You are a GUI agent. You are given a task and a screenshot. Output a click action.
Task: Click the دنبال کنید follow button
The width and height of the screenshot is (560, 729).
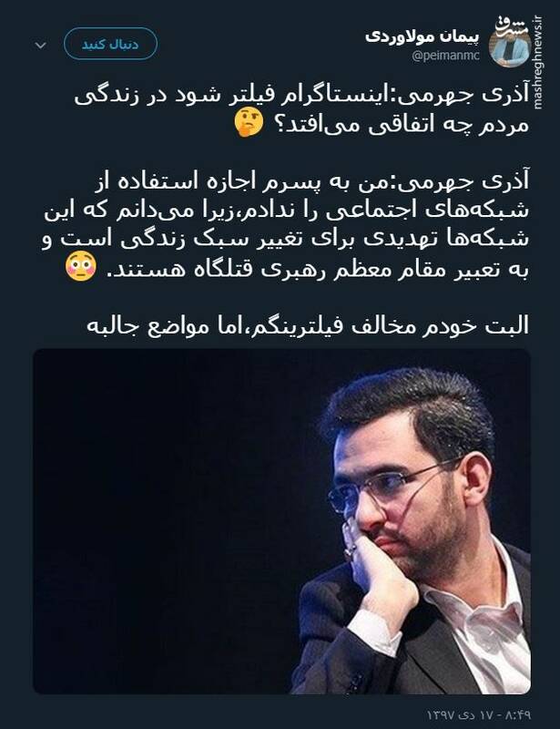[x=110, y=44]
